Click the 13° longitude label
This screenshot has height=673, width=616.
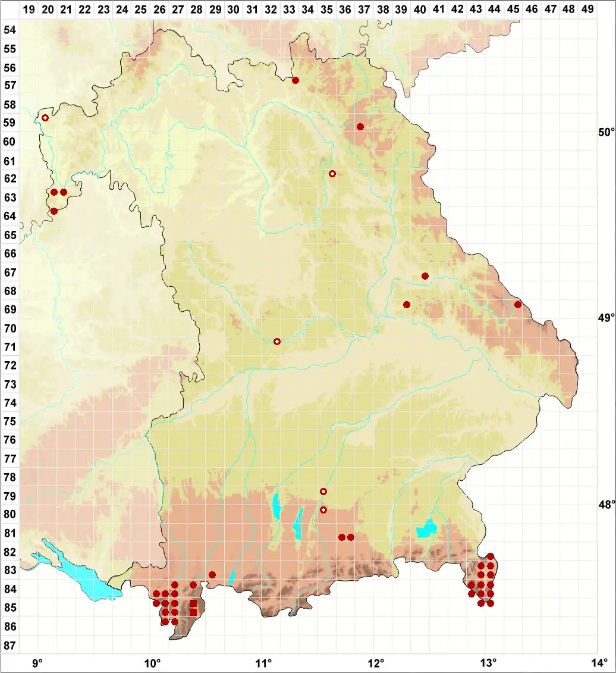pyautogui.click(x=488, y=663)
